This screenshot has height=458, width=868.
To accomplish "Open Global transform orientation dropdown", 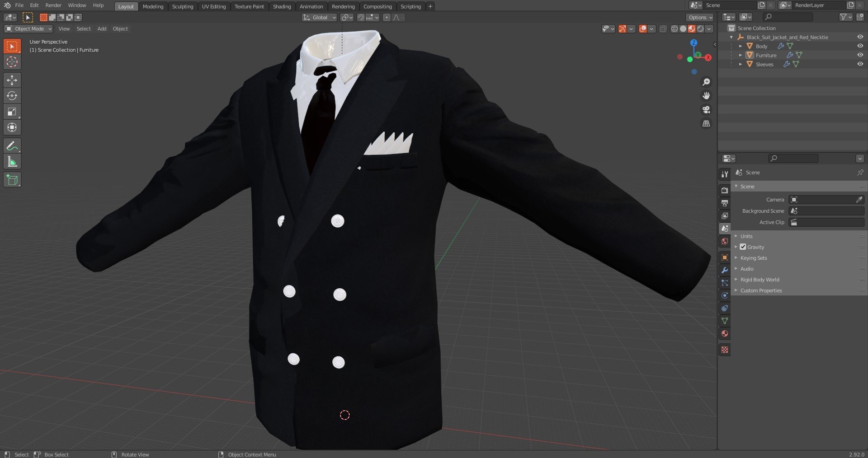I will click(319, 18).
